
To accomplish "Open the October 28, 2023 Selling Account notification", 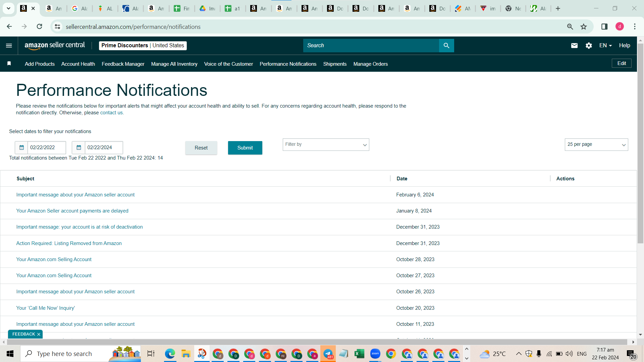I will 54,259.
